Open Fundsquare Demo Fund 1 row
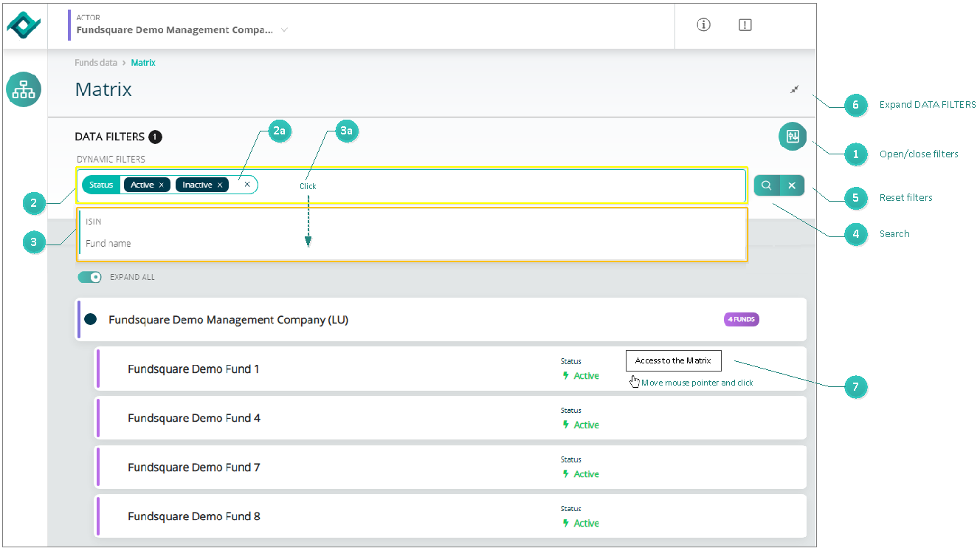The image size is (980, 551). click(x=451, y=369)
